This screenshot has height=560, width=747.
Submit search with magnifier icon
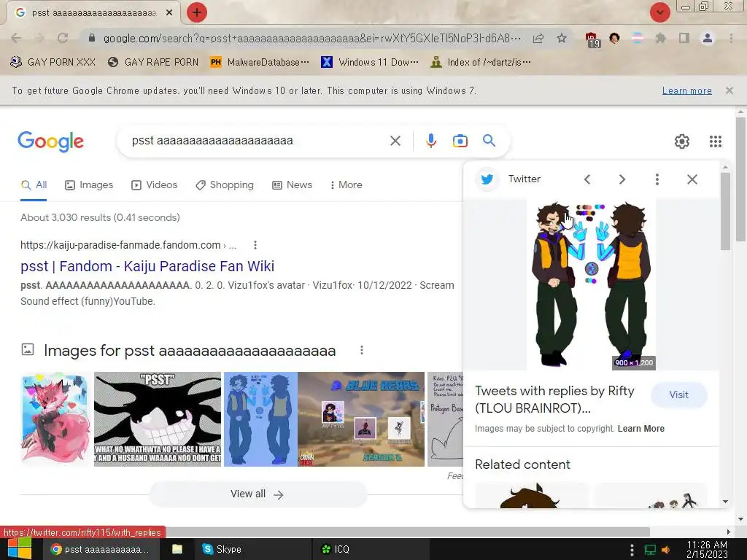pos(489,141)
